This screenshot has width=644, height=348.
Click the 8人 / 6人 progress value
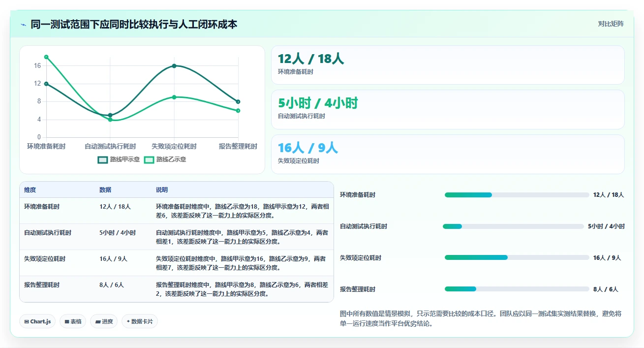(606, 289)
